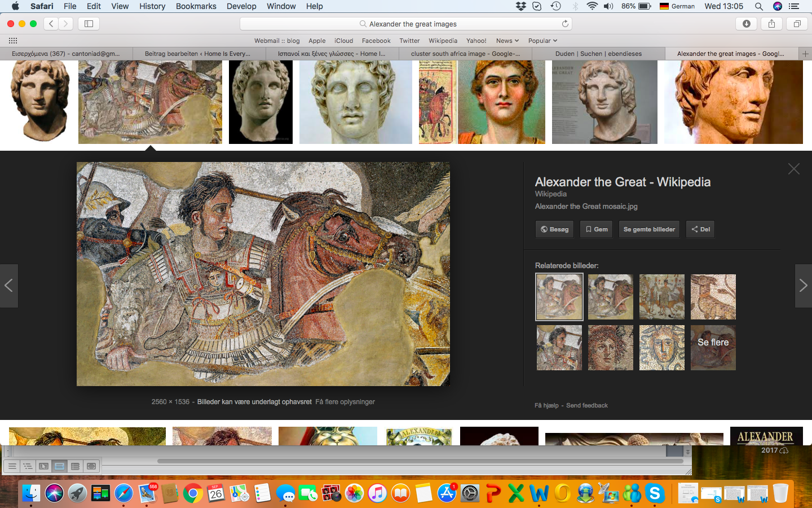The width and height of the screenshot is (812, 508).
Task: Open Se gemte billeder
Action: click(x=649, y=229)
